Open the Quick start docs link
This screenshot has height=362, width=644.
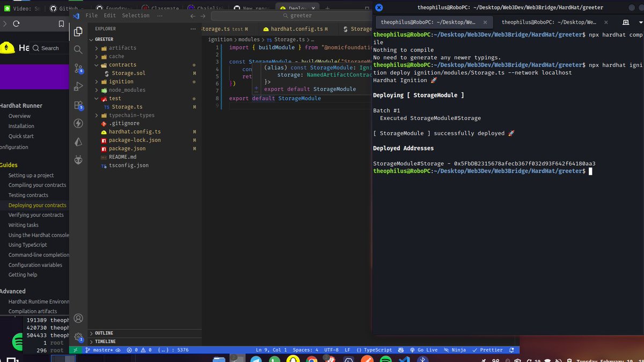(x=21, y=136)
